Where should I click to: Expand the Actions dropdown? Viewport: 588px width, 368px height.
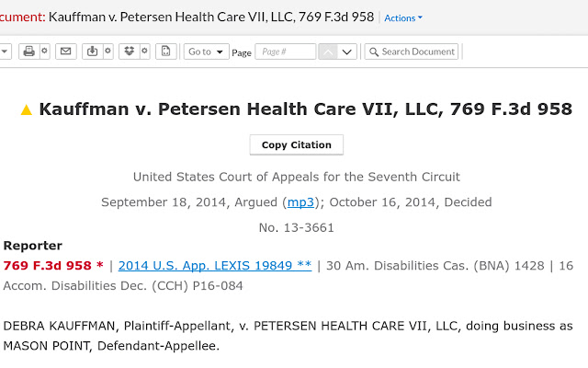403,18
